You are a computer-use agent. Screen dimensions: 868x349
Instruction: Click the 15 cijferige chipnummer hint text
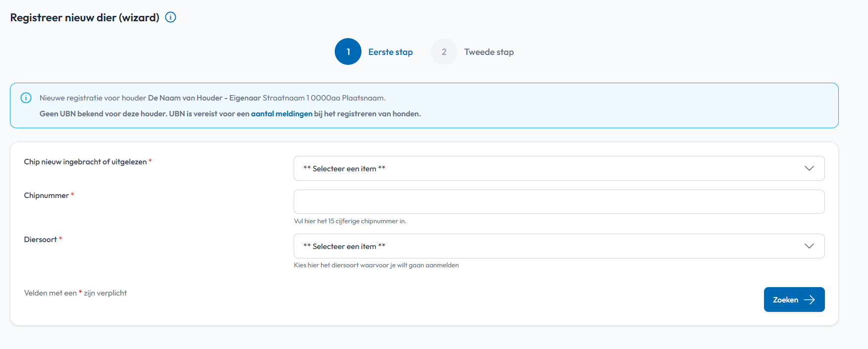[350, 221]
